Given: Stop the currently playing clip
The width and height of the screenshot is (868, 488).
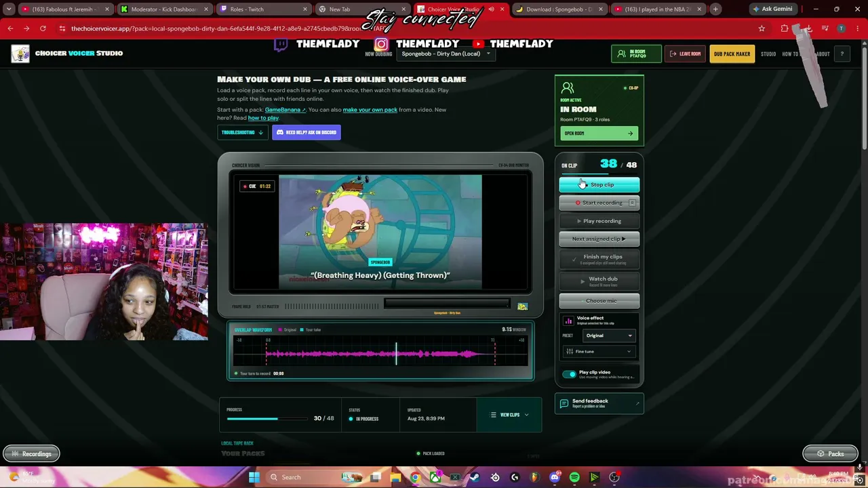Looking at the screenshot, I should [599, 184].
